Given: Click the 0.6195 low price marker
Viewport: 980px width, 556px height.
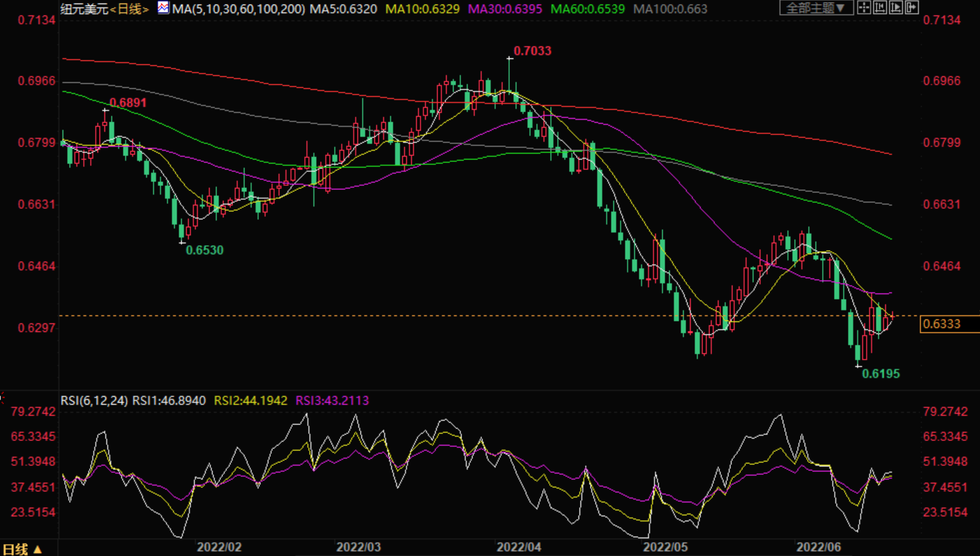Looking at the screenshot, I should point(880,374).
